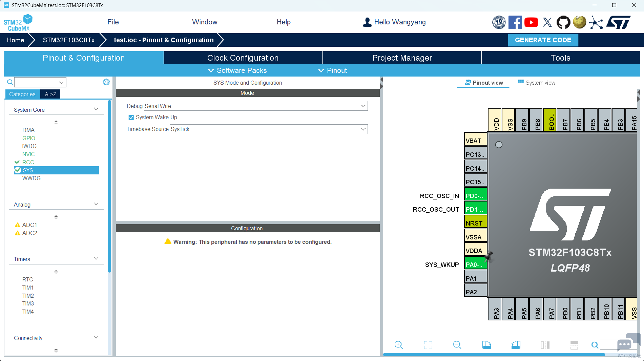This screenshot has width=644, height=361.
Task: Switch to System view
Action: pyautogui.click(x=537, y=83)
